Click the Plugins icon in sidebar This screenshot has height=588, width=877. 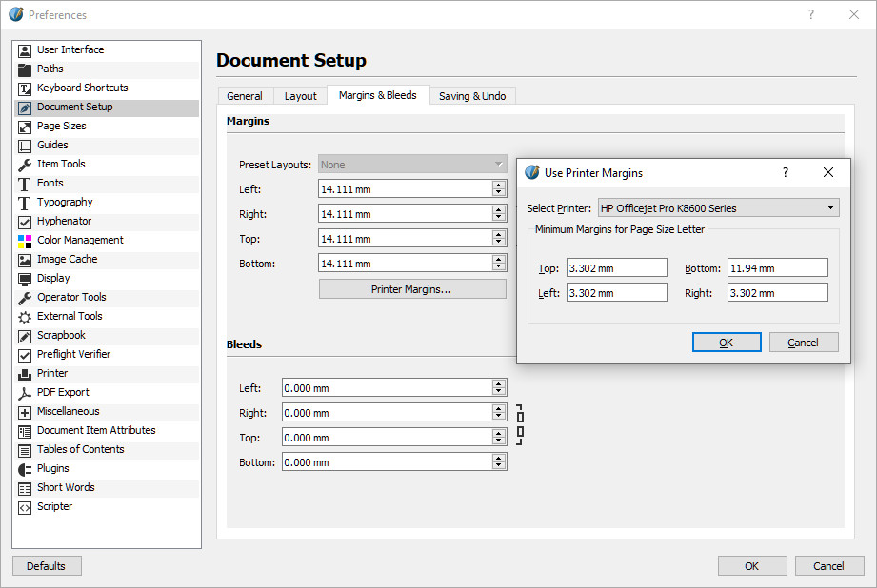25,468
